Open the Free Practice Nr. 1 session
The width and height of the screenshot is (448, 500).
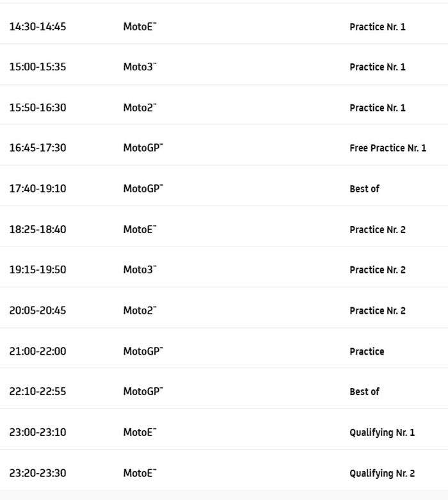(x=387, y=148)
